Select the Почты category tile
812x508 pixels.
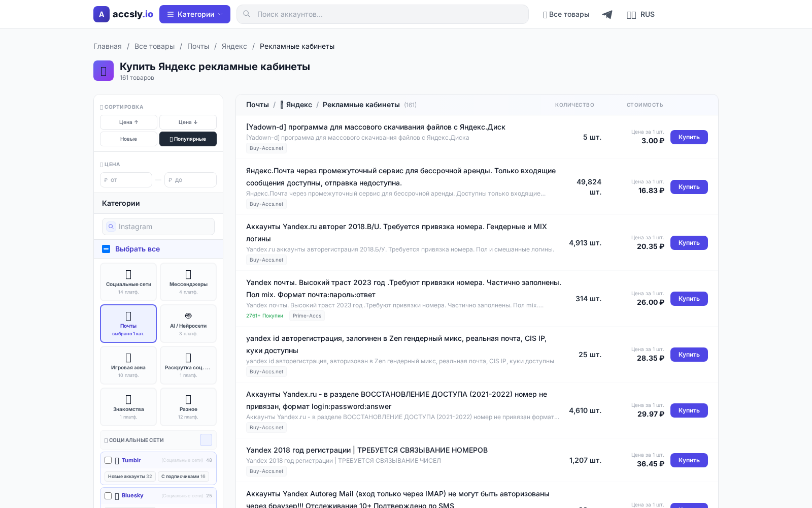pyautogui.click(x=128, y=324)
